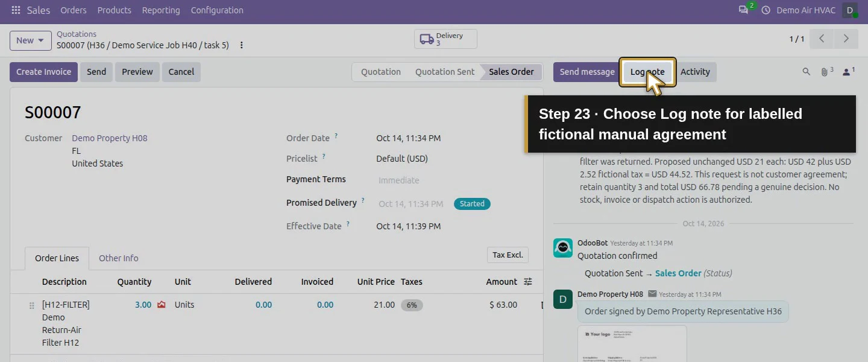This screenshot has width=868, height=362.
Task: Search messages using chatter magnifier icon
Action: 807,72
